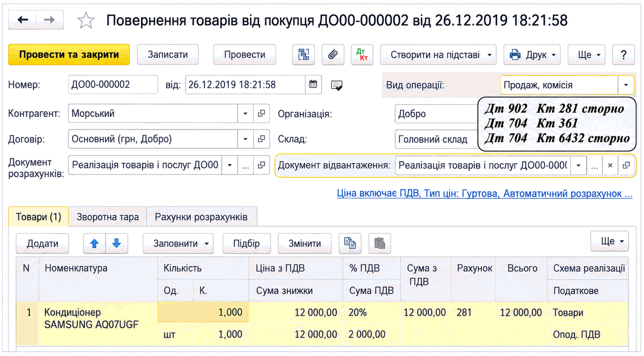Screen dimensions: 644x356
Task: Paste rows from clipboard into table
Action: [379, 243]
